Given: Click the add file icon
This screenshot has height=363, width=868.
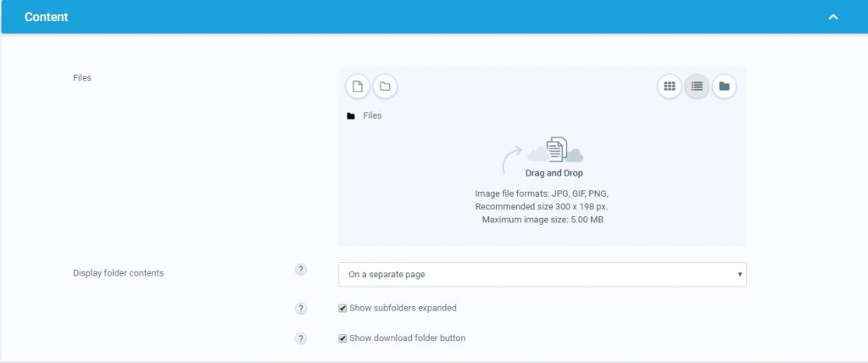Looking at the screenshot, I should point(358,87).
